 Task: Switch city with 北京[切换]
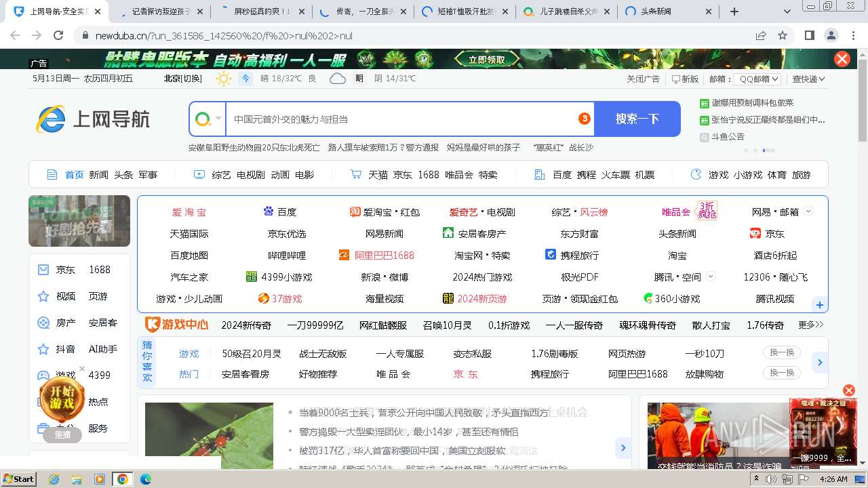[183, 79]
